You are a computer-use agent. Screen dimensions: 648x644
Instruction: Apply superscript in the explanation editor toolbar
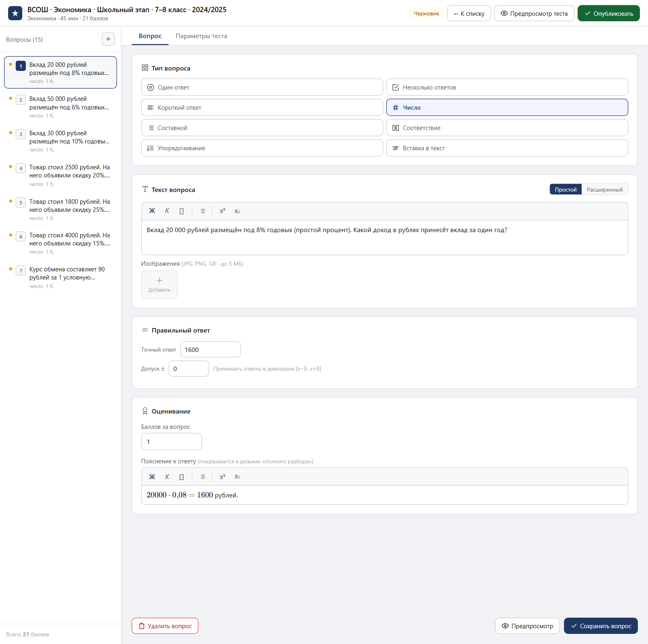point(222,477)
